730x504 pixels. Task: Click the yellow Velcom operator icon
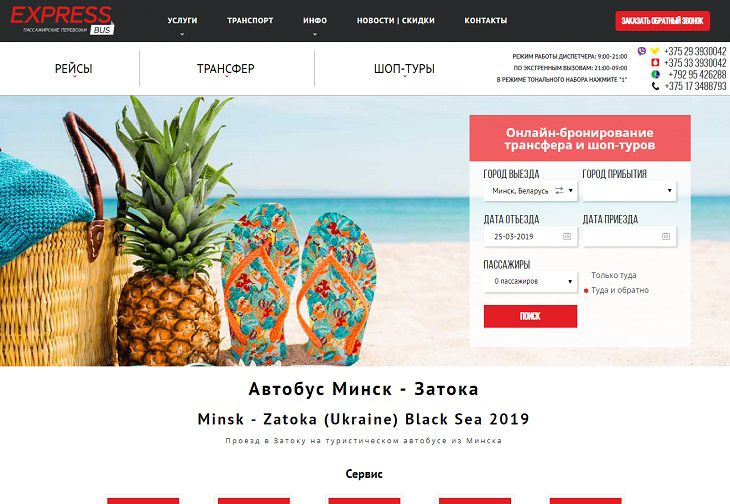(x=655, y=51)
